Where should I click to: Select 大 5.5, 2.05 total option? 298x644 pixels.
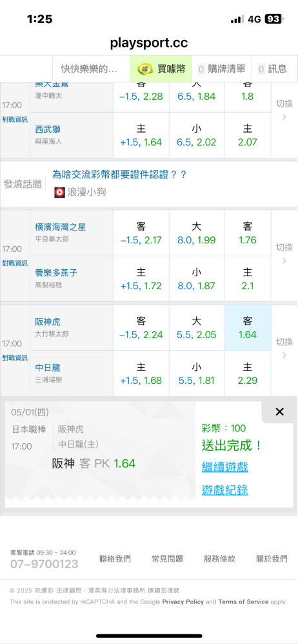click(x=197, y=327)
